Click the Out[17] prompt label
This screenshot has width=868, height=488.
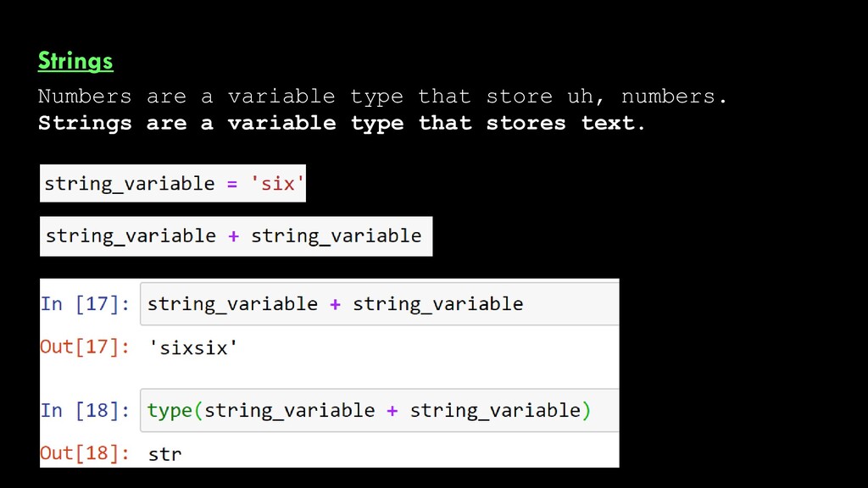86,347
